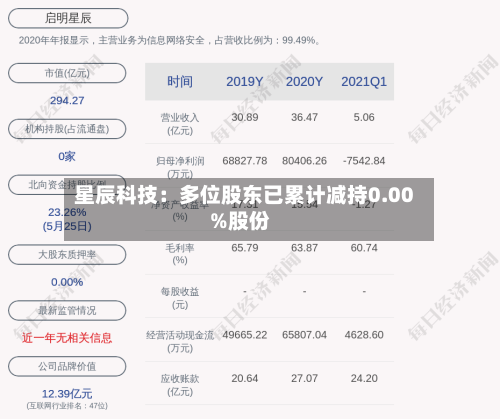
Task: Click gross margin value 60.74
Action: 364,248
